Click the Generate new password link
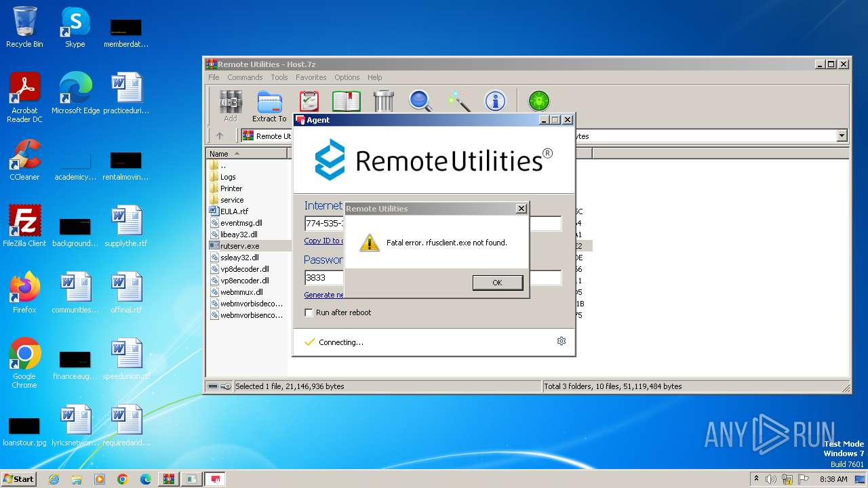This screenshot has height=488, width=868. (324, 295)
